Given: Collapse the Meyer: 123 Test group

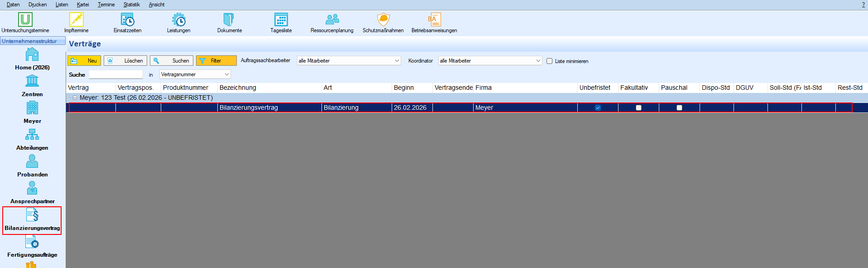Looking at the screenshot, I should pyautogui.click(x=75, y=97).
